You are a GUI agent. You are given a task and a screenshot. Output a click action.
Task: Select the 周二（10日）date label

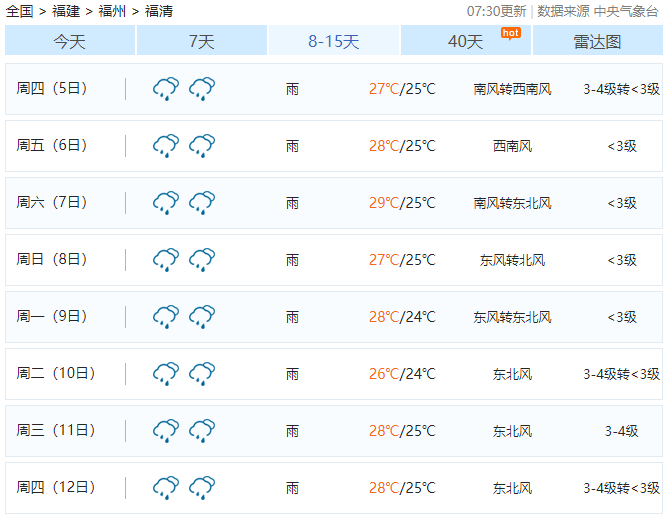(56, 373)
